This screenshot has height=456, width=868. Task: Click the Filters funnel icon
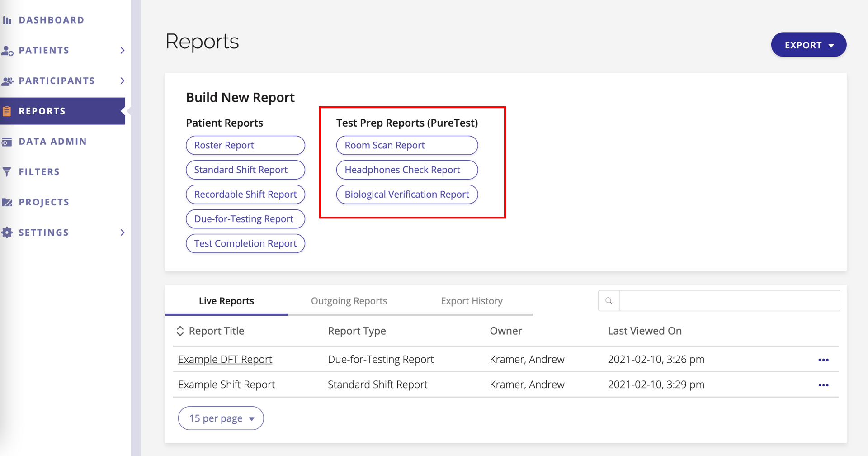point(7,172)
